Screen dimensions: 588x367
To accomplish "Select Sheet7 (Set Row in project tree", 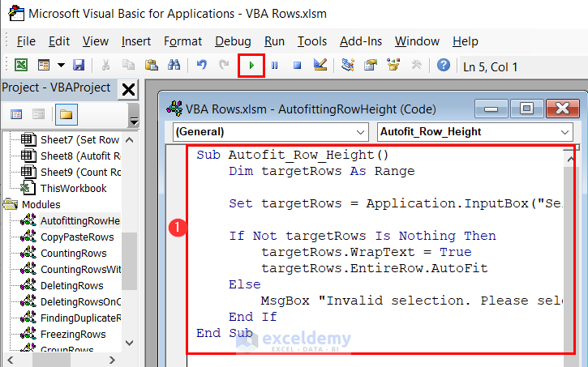I will [x=79, y=139].
